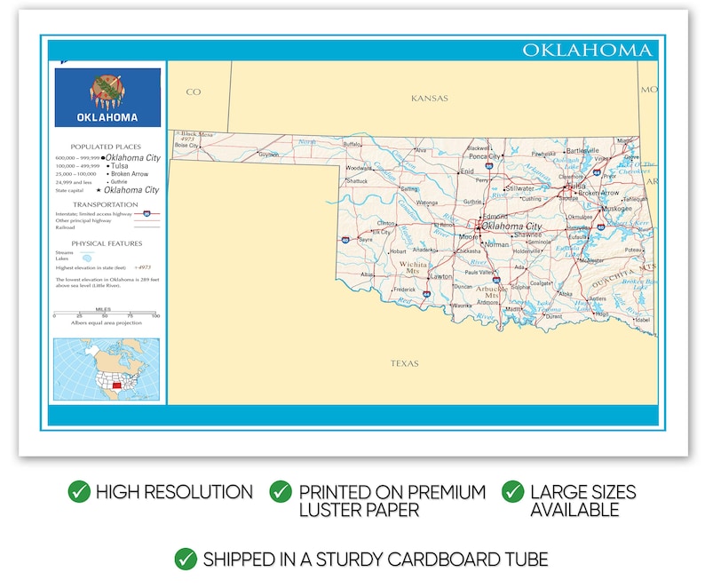Click the Clinton city label
705x588 pixels.
click(385, 223)
